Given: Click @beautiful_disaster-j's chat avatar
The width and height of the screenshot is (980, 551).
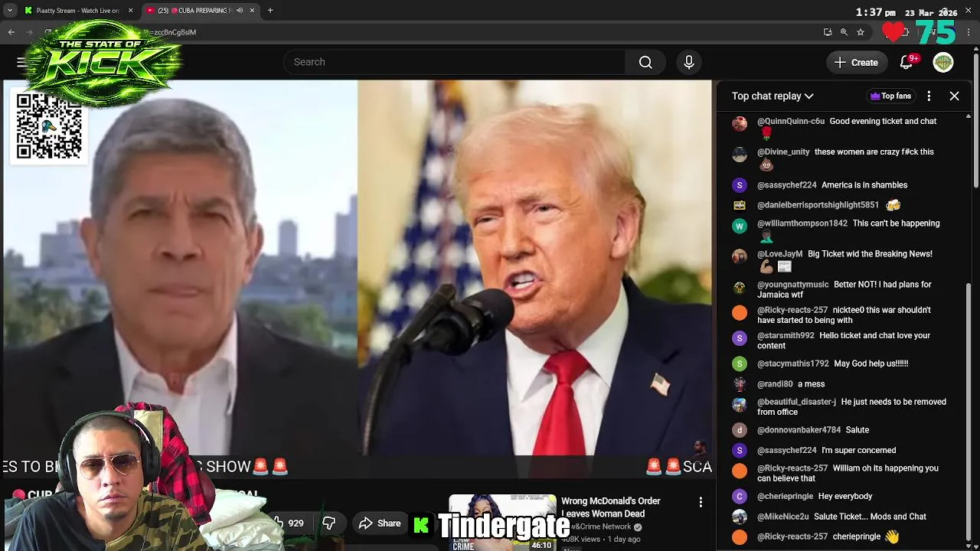Looking at the screenshot, I should [x=740, y=404].
